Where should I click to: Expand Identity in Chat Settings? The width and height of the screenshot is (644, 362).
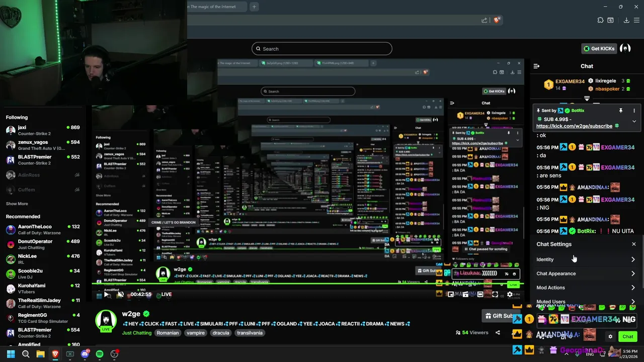(x=586, y=259)
